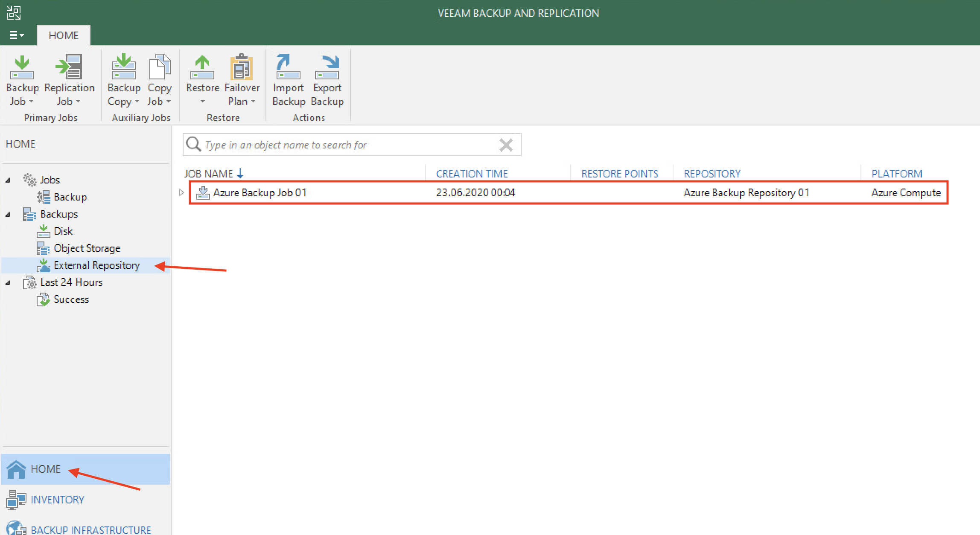Select the HOME ribbon tab
This screenshot has width=980, height=535.
click(64, 35)
